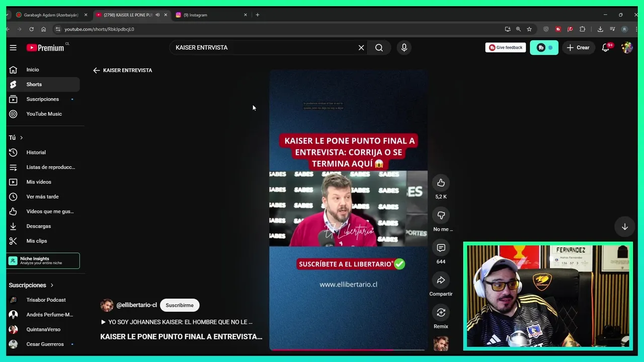
Task: Open a new browser tab
Action: [x=258, y=15]
